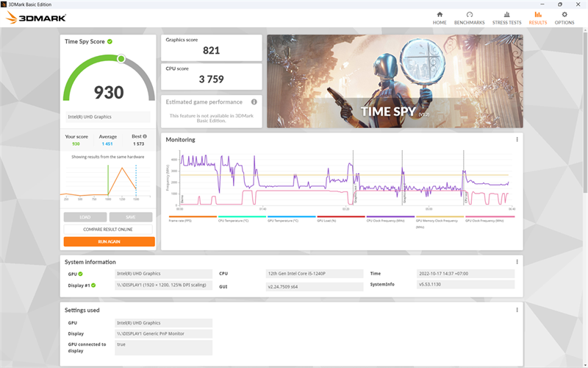Minimize the 3DMark window
The image size is (588, 368).
(542, 4)
